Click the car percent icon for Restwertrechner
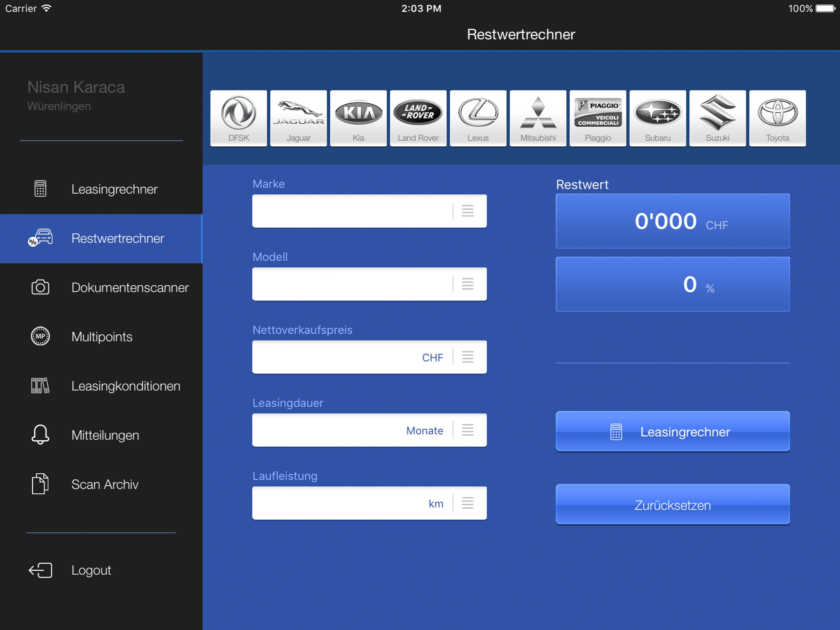This screenshot has width=840, height=630. [x=40, y=238]
